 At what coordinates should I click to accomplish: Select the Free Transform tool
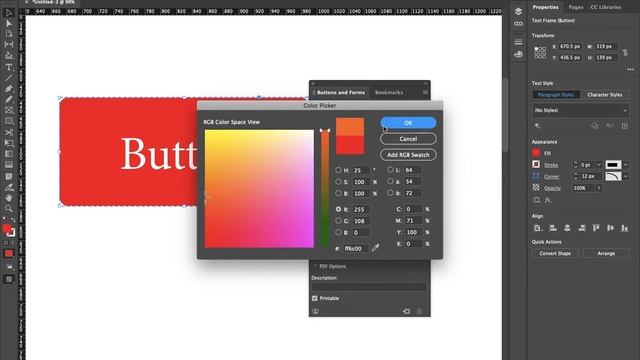[x=9, y=143]
